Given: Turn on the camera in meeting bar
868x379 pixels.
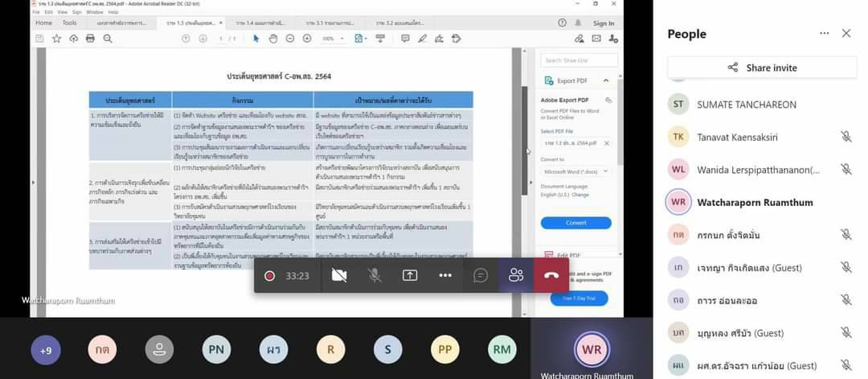Looking at the screenshot, I should click(339, 275).
